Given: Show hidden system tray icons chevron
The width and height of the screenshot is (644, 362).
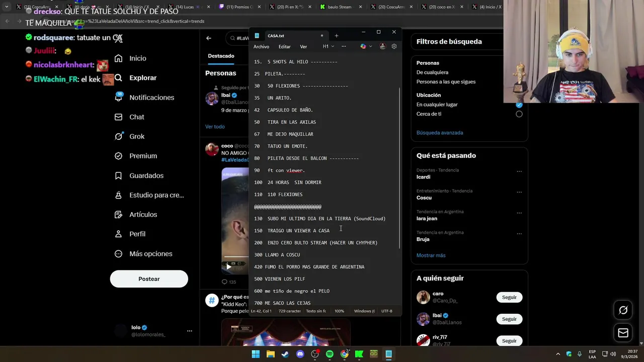Looking at the screenshot, I should 557,354.
